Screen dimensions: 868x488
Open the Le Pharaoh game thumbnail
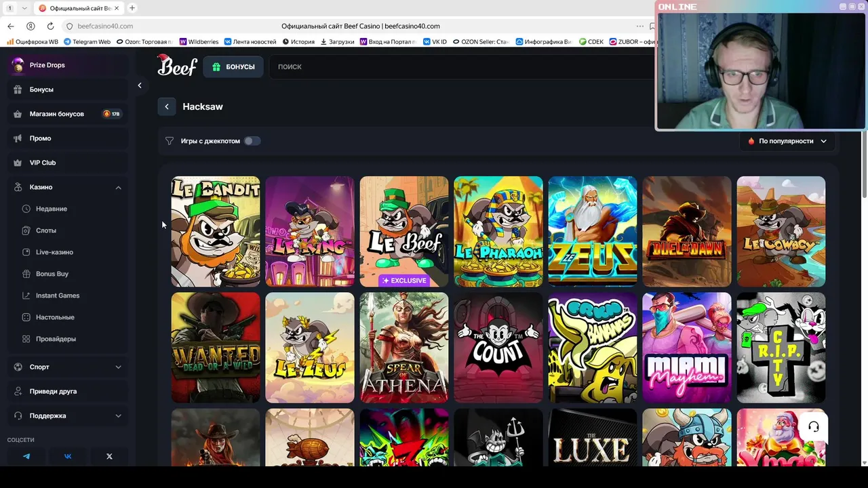(498, 232)
